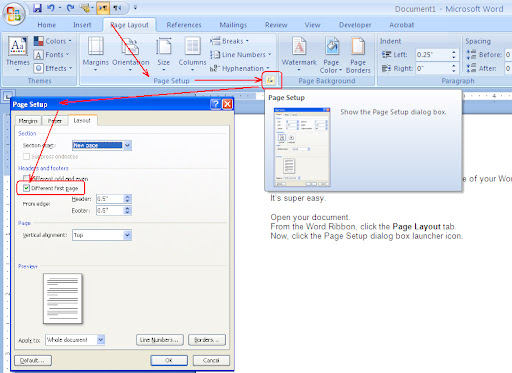Switch to the Developer ribbon tab
This screenshot has width=512, height=373.
point(355,25)
